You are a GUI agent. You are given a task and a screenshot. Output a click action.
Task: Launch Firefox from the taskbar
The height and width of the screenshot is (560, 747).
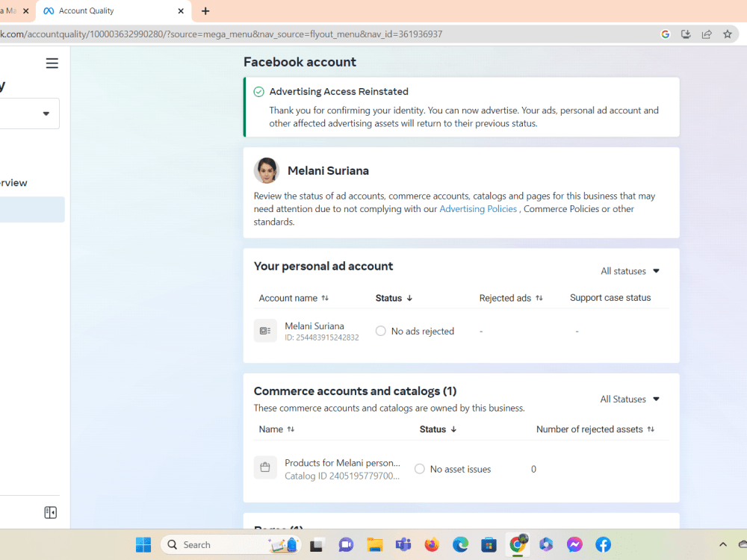[x=432, y=544]
